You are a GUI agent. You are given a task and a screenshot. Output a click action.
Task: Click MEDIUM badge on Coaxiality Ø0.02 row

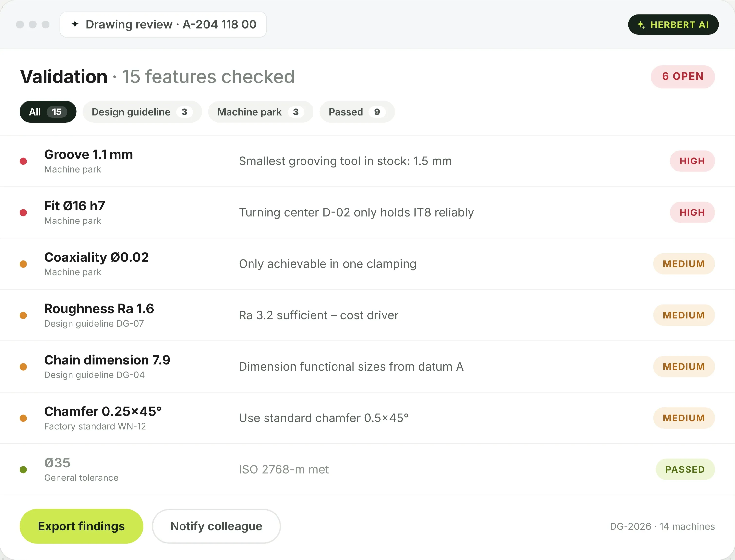point(684,264)
